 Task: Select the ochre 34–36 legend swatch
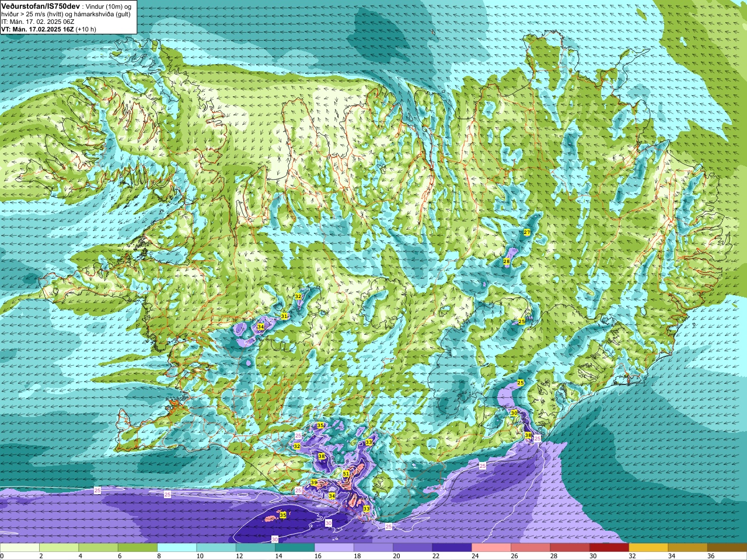[x=687, y=548]
